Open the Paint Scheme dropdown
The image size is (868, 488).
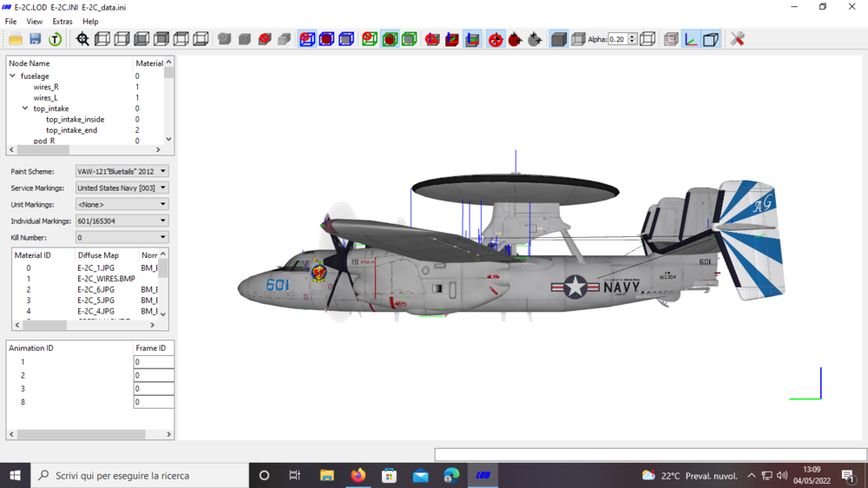point(122,172)
